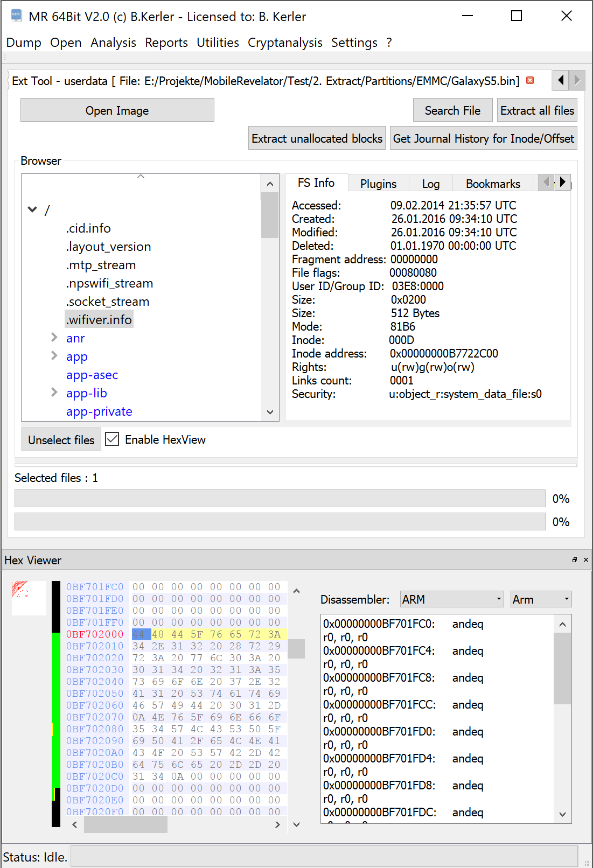Click hex offset 0BF702000
The width and height of the screenshot is (593, 868).
pyautogui.click(x=95, y=634)
